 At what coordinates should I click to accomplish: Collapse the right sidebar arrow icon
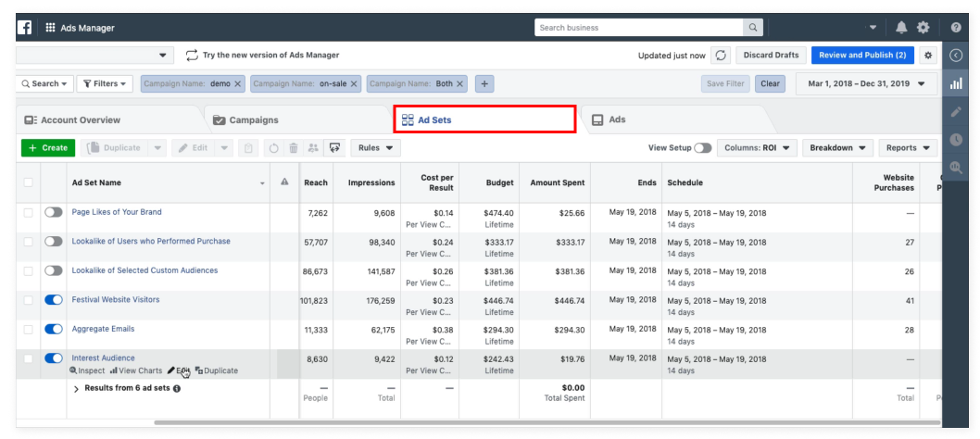tap(956, 55)
